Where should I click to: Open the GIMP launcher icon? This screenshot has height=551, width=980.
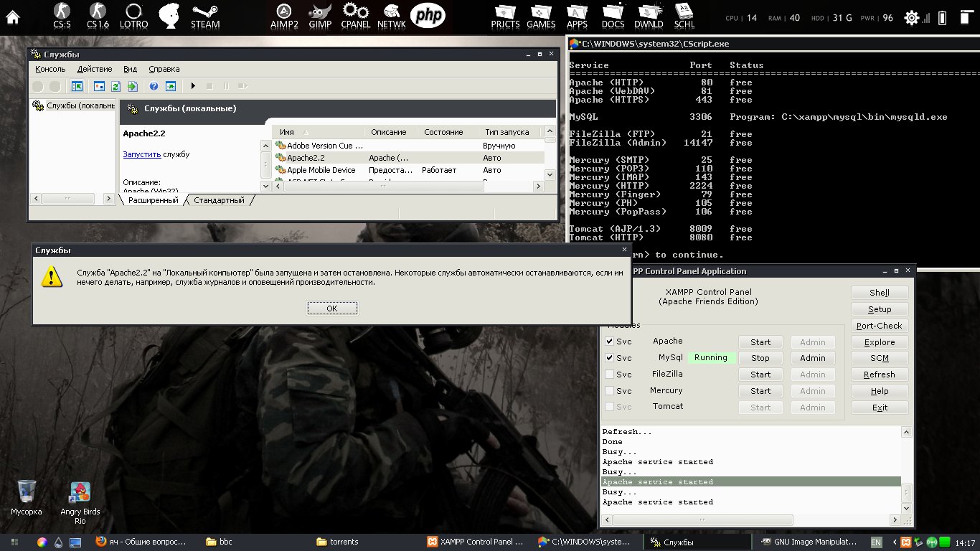(319, 14)
